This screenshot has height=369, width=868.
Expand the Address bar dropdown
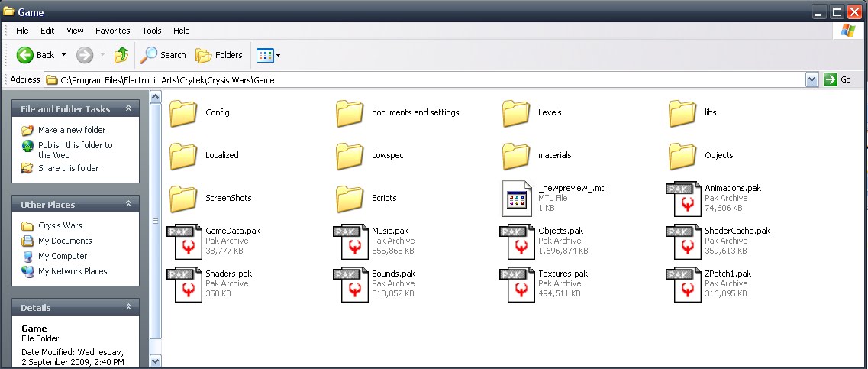[812, 79]
